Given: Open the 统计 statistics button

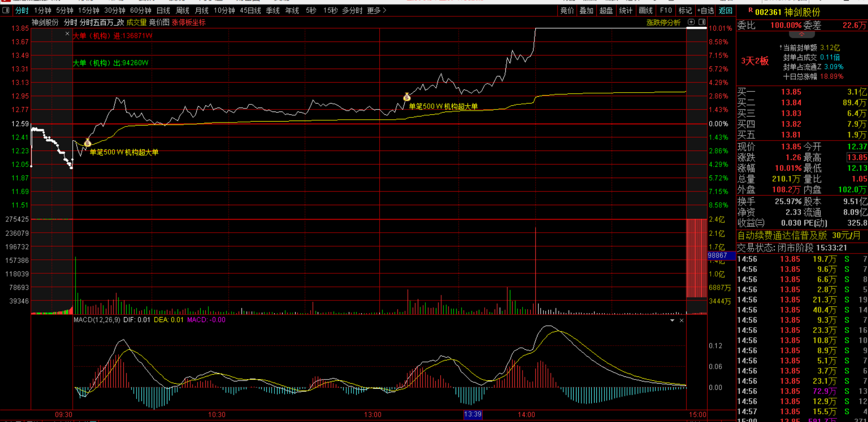Looking at the screenshot, I should click(x=626, y=10).
